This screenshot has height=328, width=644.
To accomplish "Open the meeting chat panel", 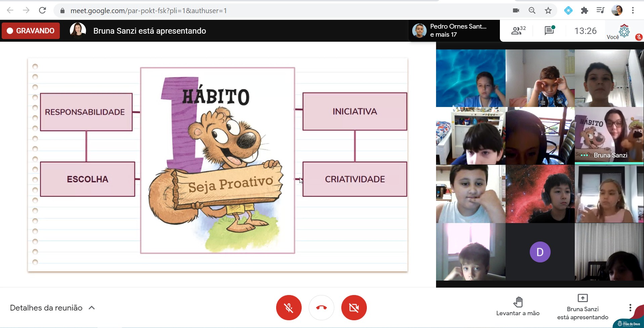I will 549,31.
